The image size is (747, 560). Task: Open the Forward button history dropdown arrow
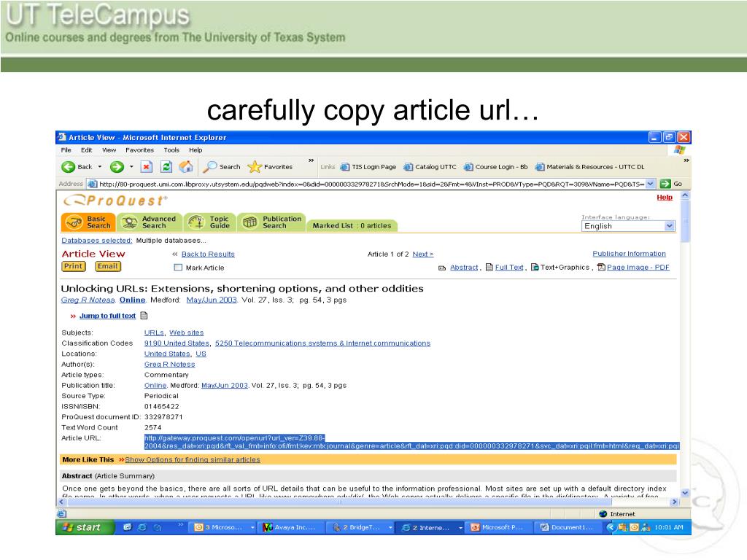point(131,167)
